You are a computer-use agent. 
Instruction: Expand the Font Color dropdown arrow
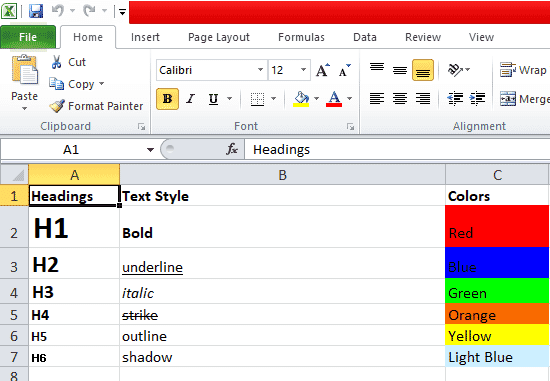(x=349, y=99)
